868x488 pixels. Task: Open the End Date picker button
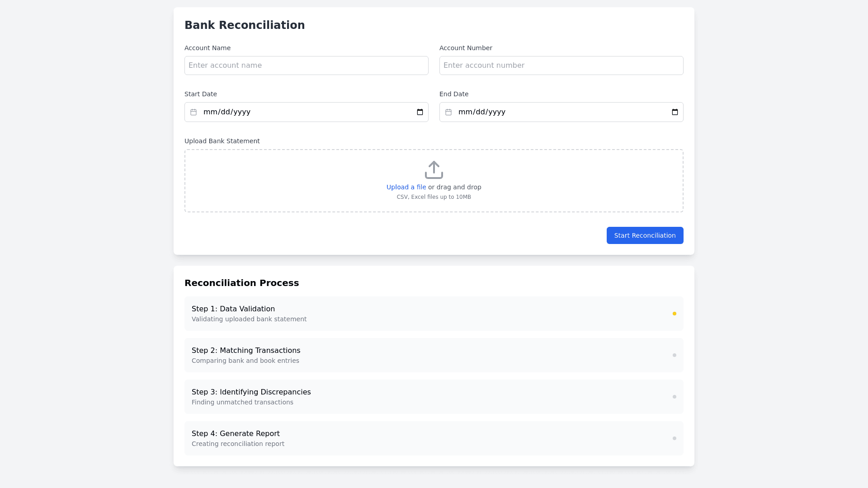pos(675,112)
